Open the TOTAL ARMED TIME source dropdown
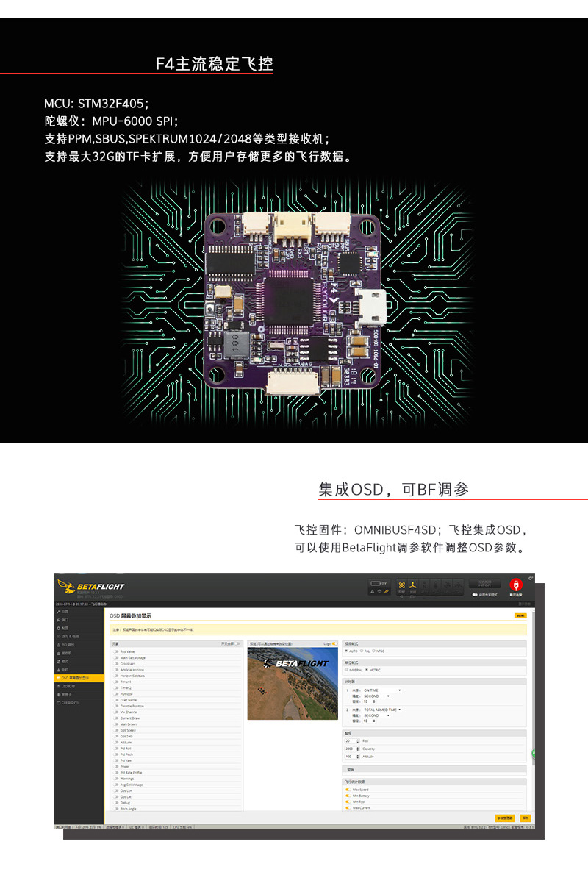588x875 pixels. click(381, 710)
